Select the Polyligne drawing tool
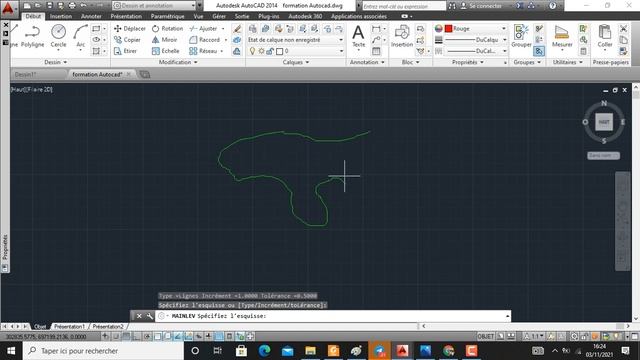 [32, 36]
